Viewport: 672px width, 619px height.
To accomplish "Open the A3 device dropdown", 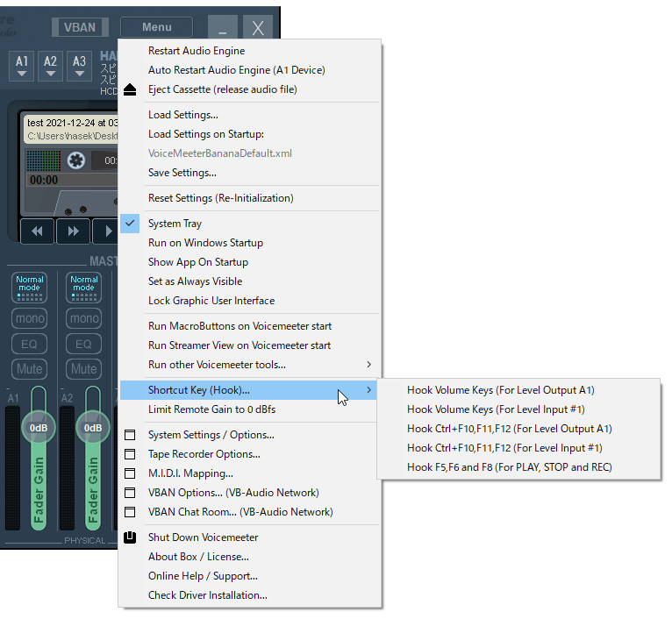I will coord(79,66).
